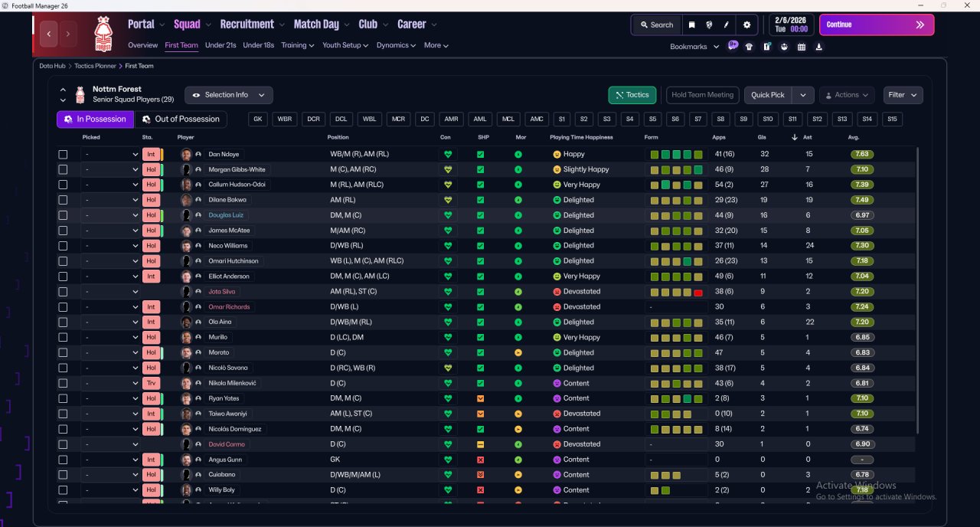
Task: Click Ryan Yates' orange sharpness icon
Action: pos(480,398)
